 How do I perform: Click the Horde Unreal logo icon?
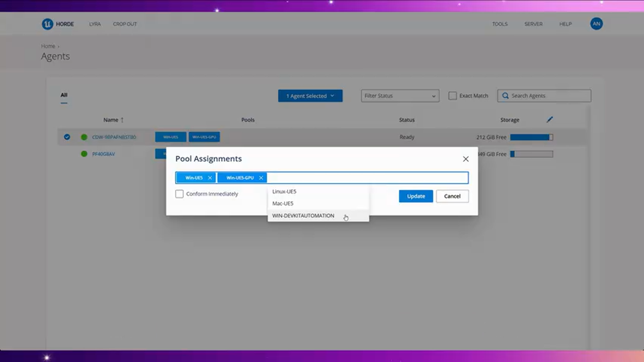pos(47,24)
